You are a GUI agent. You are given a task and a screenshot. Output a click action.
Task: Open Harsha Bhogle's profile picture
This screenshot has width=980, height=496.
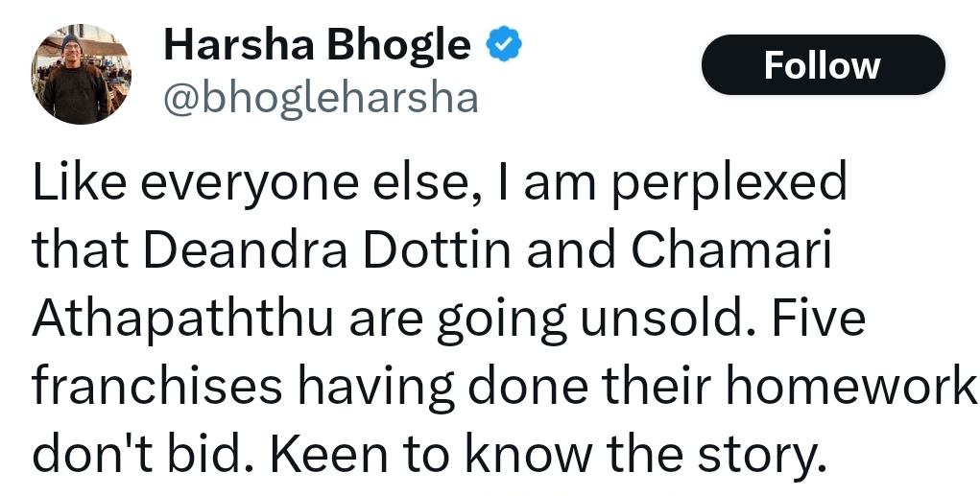pyautogui.click(x=82, y=74)
